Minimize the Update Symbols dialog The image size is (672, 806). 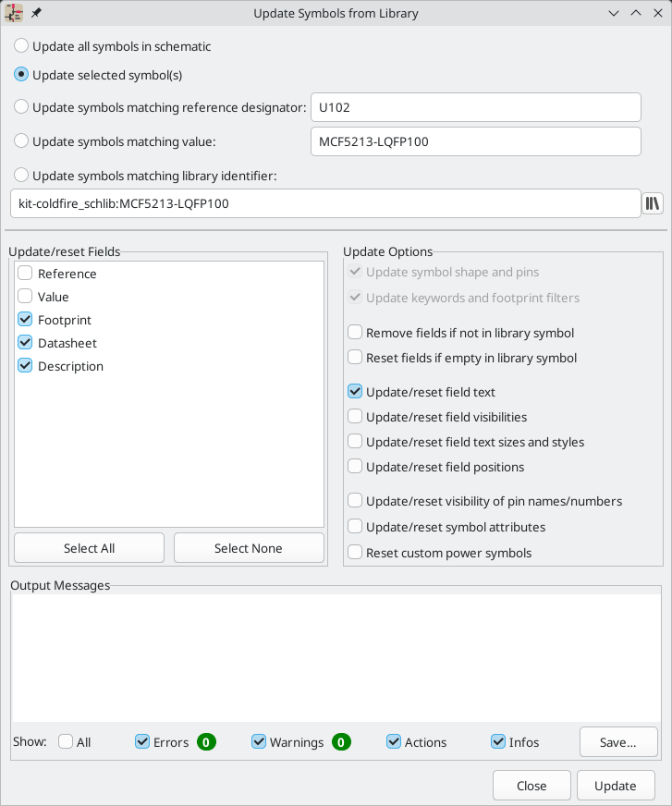click(x=614, y=13)
